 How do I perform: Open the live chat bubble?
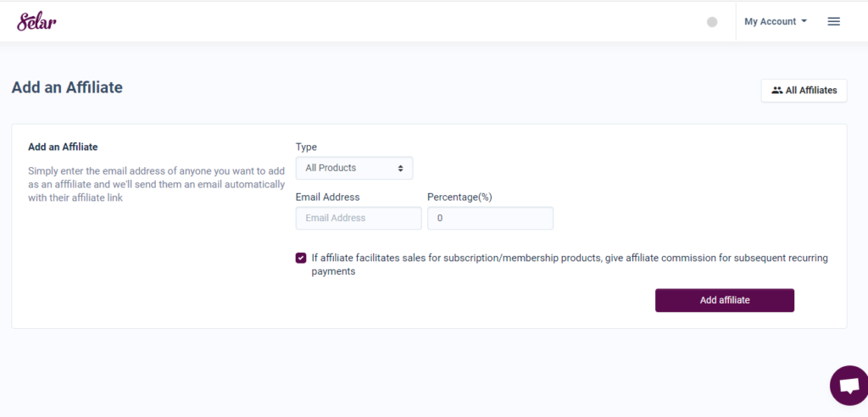pyautogui.click(x=849, y=386)
